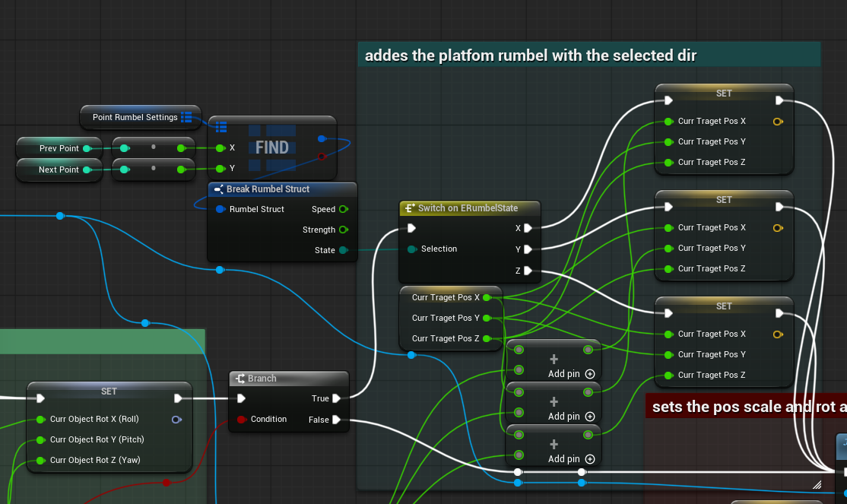This screenshot has height=504, width=847.
Task: Click the Selection input pin on the Switch node
Action: point(412,249)
